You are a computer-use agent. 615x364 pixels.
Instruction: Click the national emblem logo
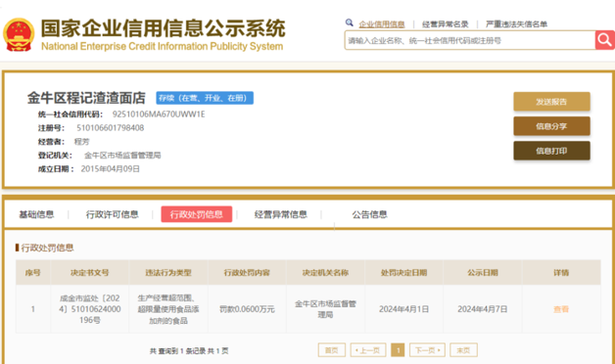point(19,35)
